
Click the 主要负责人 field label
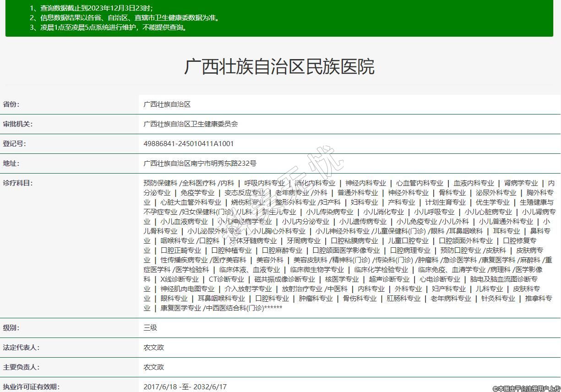coord(21,367)
